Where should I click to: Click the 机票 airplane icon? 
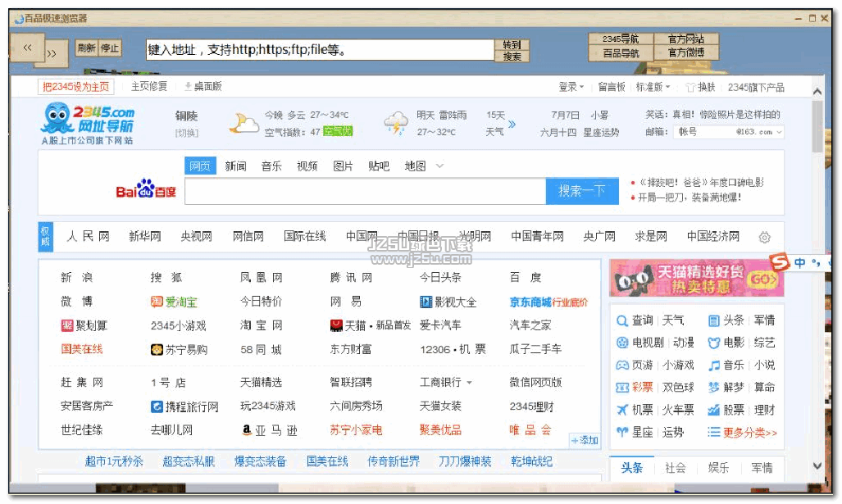pyautogui.click(x=621, y=410)
